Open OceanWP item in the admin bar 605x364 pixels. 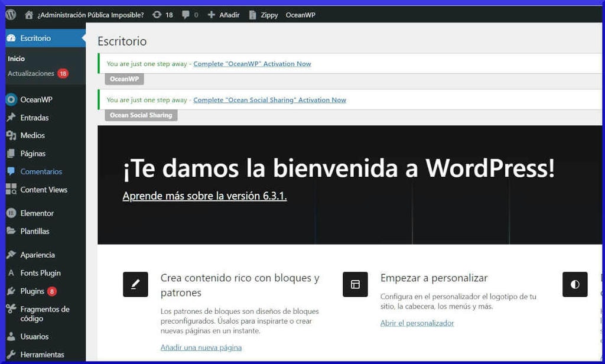point(301,15)
